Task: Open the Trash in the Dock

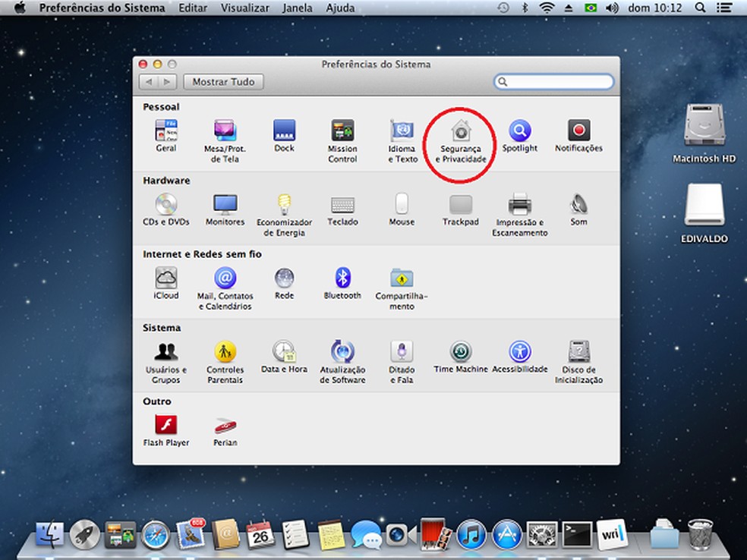Action: (700, 534)
